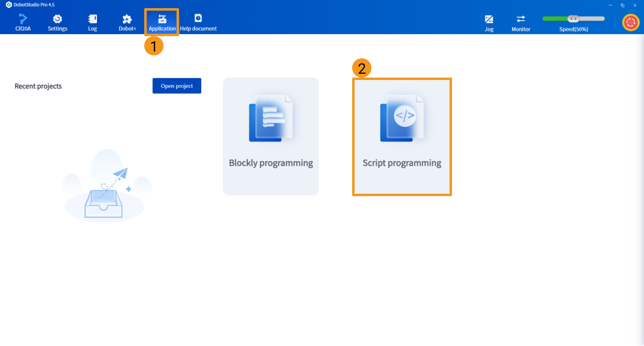Open the Dobot+ plugin store
The width and height of the screenshot is (644, 346).
[x=127, y=22]
